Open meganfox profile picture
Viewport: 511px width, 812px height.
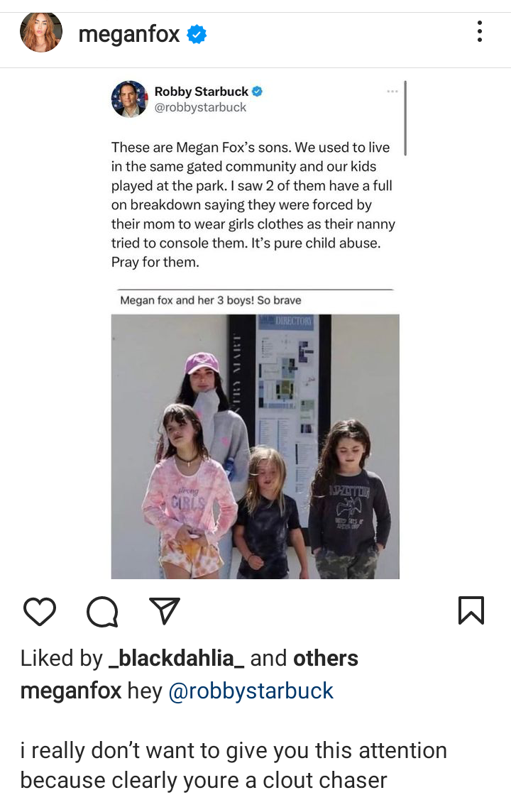click(x=41, y=33)
